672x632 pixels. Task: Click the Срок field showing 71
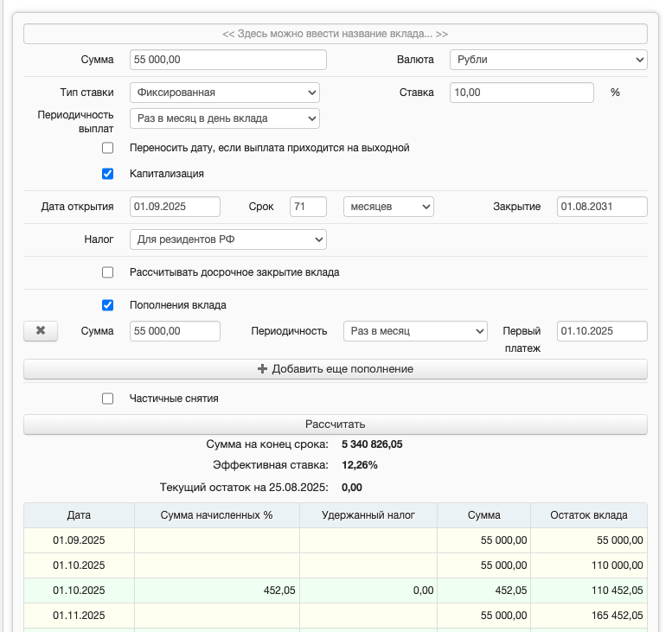tap(308, 207)
